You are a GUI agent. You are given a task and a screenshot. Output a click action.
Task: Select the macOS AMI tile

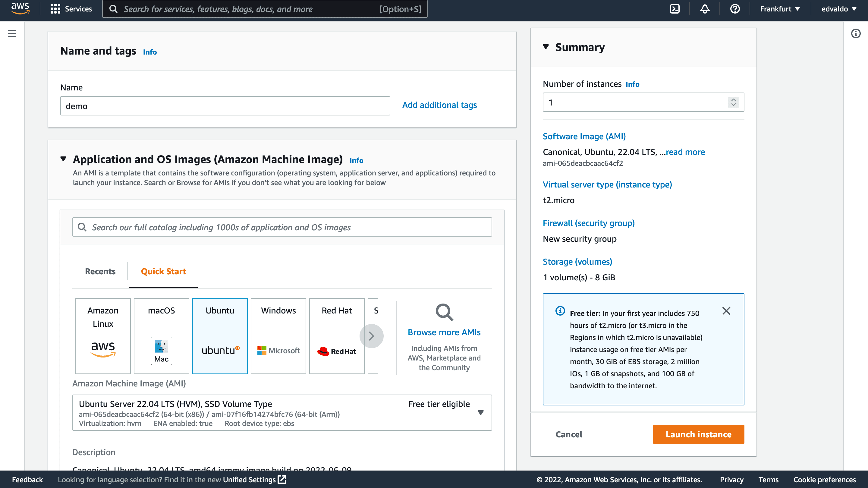point(162,336)
